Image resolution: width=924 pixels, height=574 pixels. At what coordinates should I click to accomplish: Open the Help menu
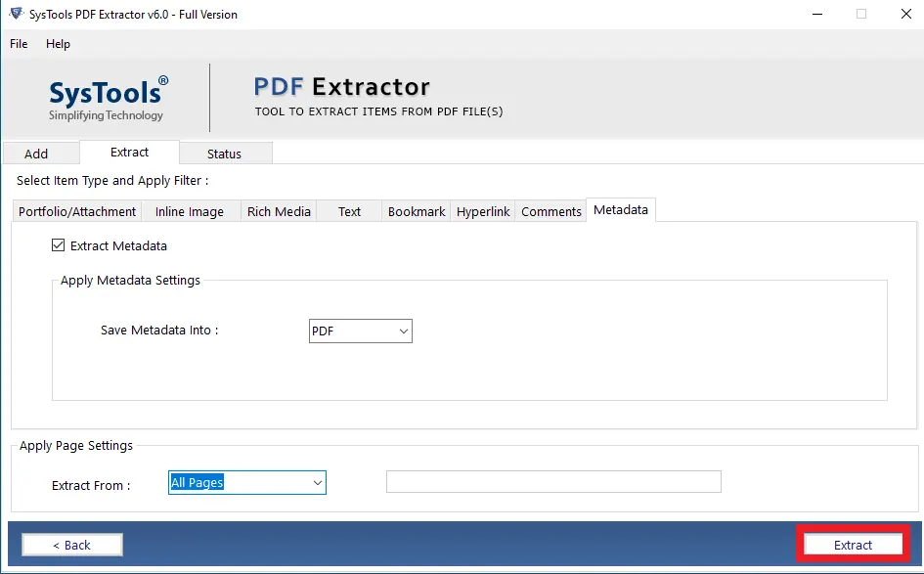[x=58, y=44]
